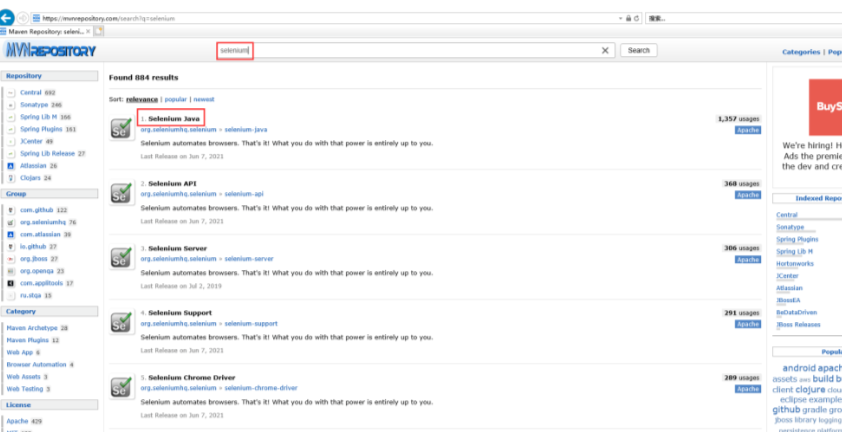Open the Selenium Chrome Driver result icon
Viewport: 842px width, 432px height.
coord(121,386)
